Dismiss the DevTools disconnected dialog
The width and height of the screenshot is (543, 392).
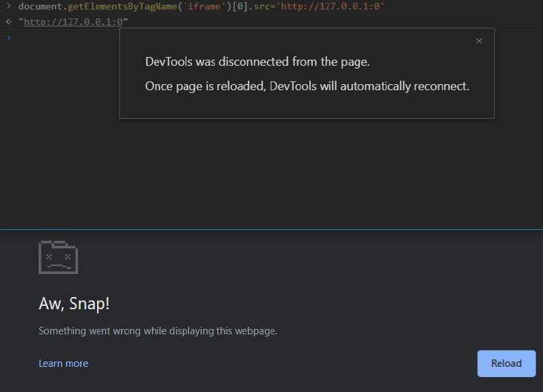click(x=479, y=41)
